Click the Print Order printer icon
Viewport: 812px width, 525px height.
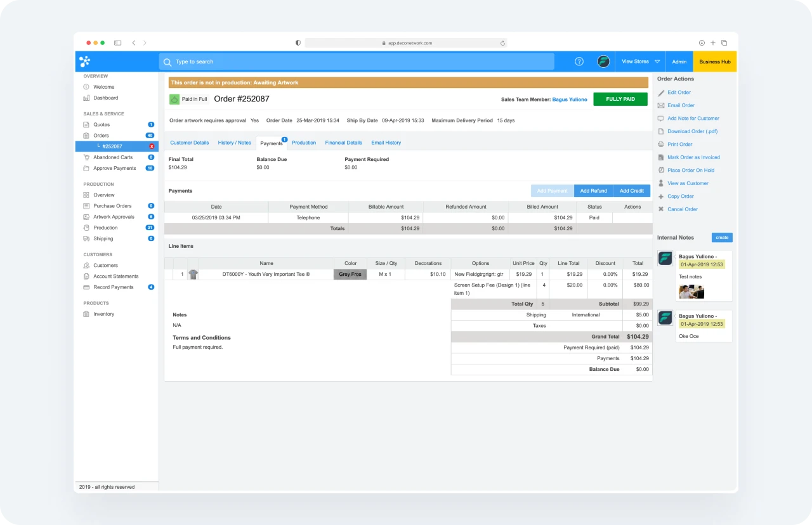pyautogui.click(x=661, y=145)
